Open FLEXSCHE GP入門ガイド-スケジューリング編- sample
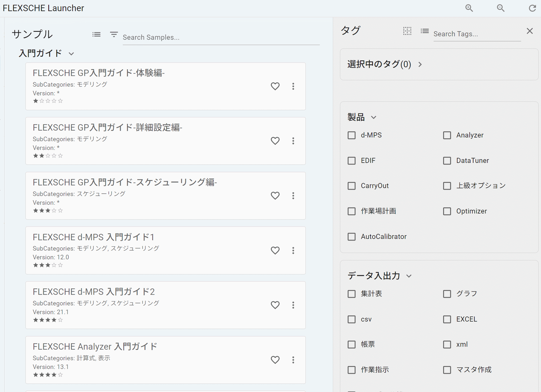Viewport: 541px width, 392px height. click(125, 182)
